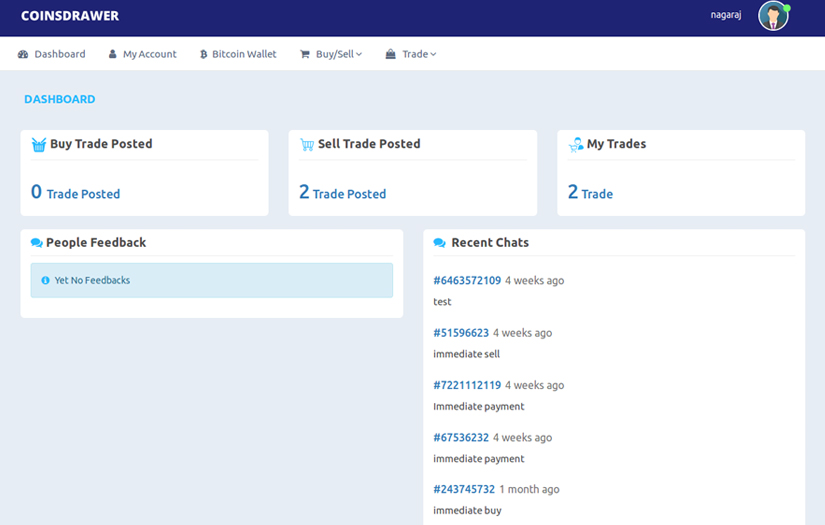The image size is (825, 525).
Task: Click the '1 month ago' timestamp
Action: pos(529,490)
